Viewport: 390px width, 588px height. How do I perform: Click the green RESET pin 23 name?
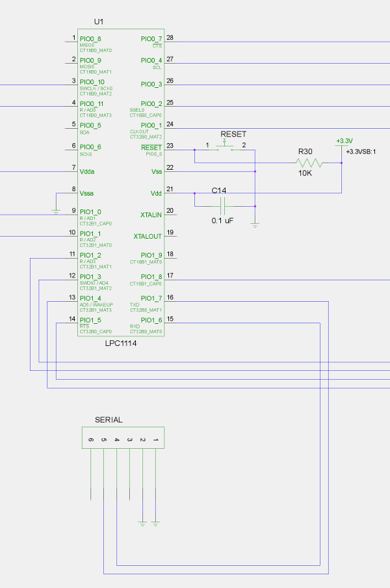click(x=151, y=148)
